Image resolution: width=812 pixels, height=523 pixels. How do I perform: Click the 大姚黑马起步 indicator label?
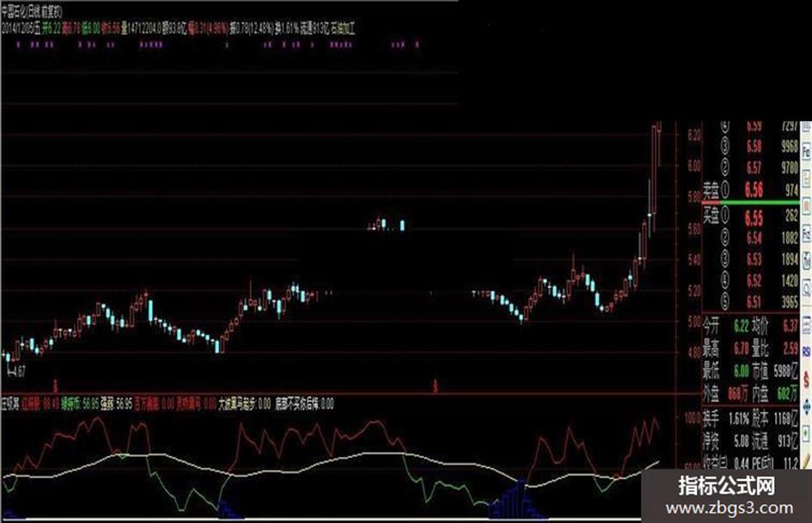(237, 404)
